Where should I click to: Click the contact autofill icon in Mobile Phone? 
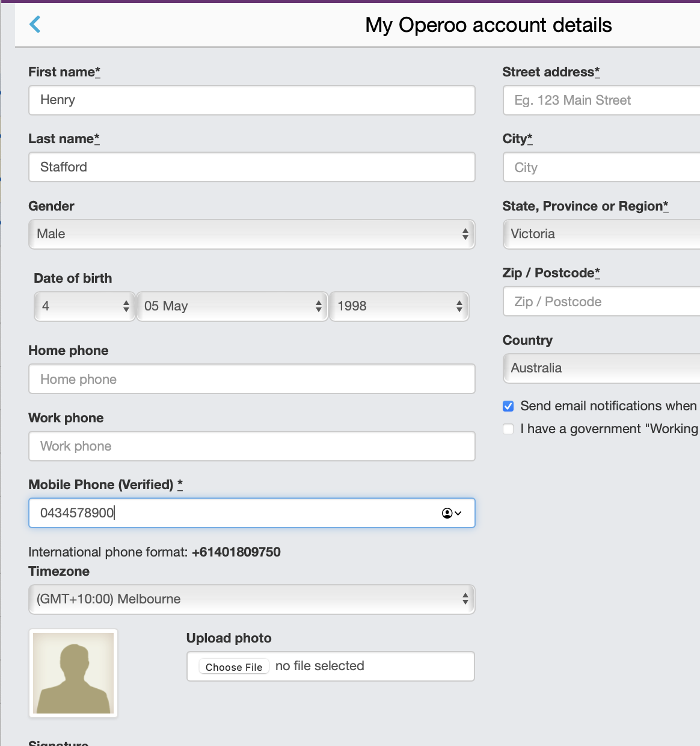(451, 513)
